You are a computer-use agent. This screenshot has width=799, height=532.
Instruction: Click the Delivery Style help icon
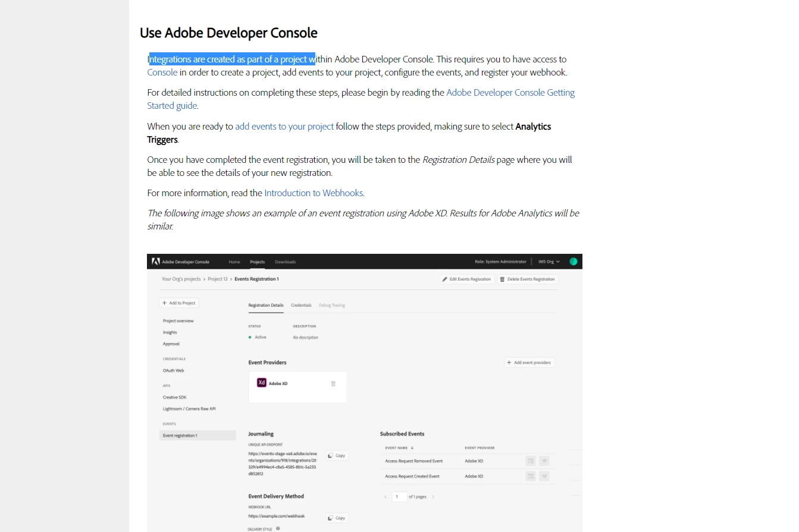[278, 528]
